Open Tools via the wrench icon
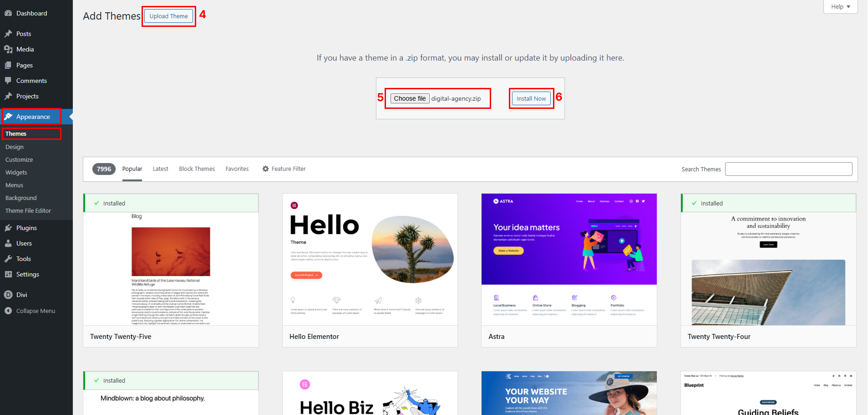The width and height of the screenshot is (868, 415). point(8,259)
